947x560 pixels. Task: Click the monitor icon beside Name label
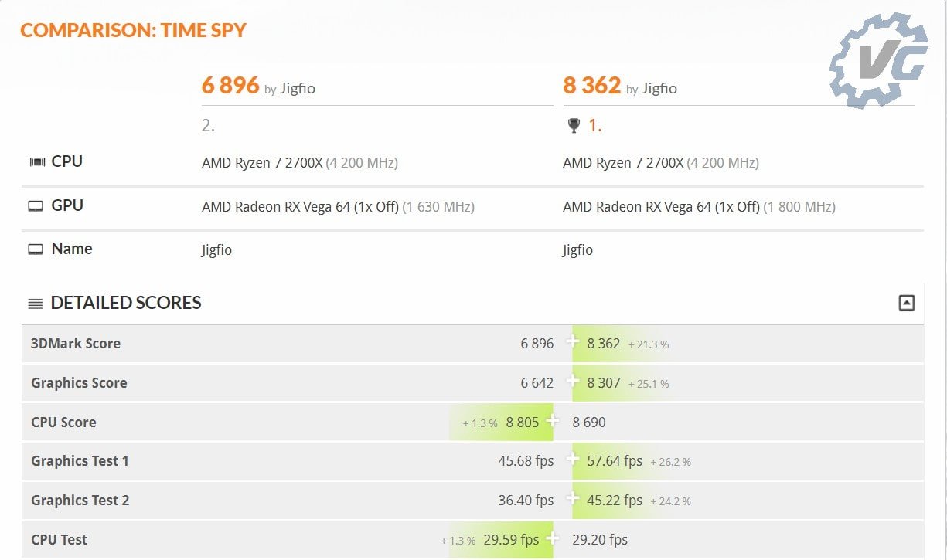[36, 249]
